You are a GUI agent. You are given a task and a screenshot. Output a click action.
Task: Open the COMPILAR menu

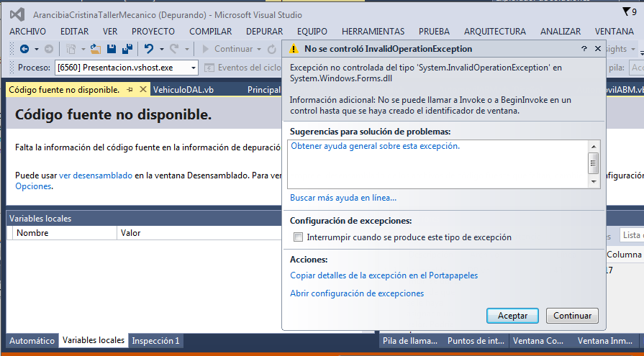coord(211,31)
